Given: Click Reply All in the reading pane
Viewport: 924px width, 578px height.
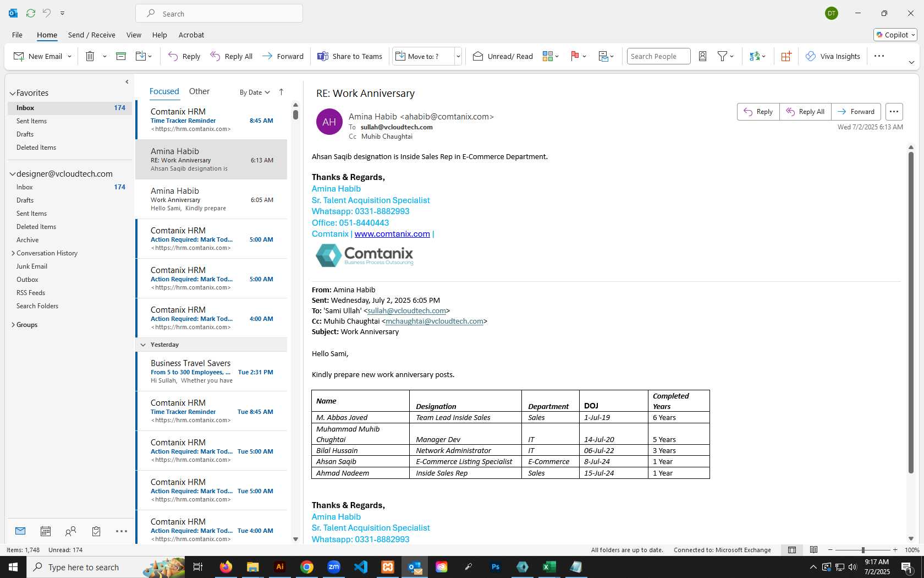Looking at the screenshot, I should pyautogui.click(x=805, y=112).
